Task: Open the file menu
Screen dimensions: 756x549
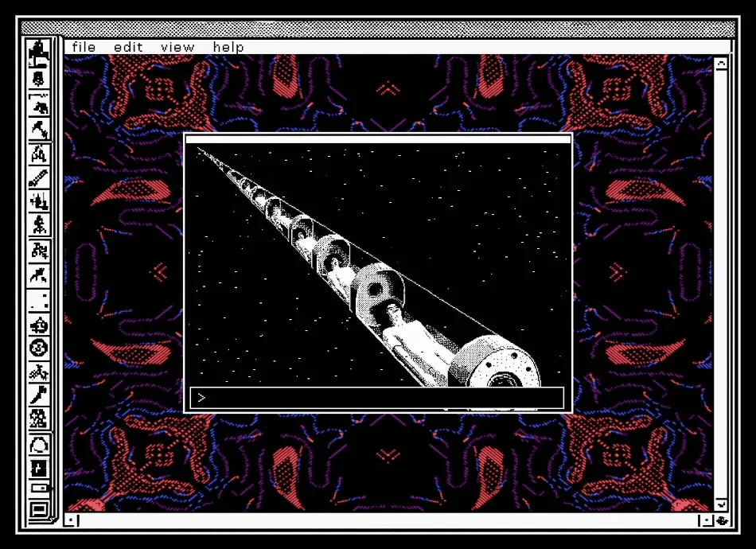Action: click(84, 47)
